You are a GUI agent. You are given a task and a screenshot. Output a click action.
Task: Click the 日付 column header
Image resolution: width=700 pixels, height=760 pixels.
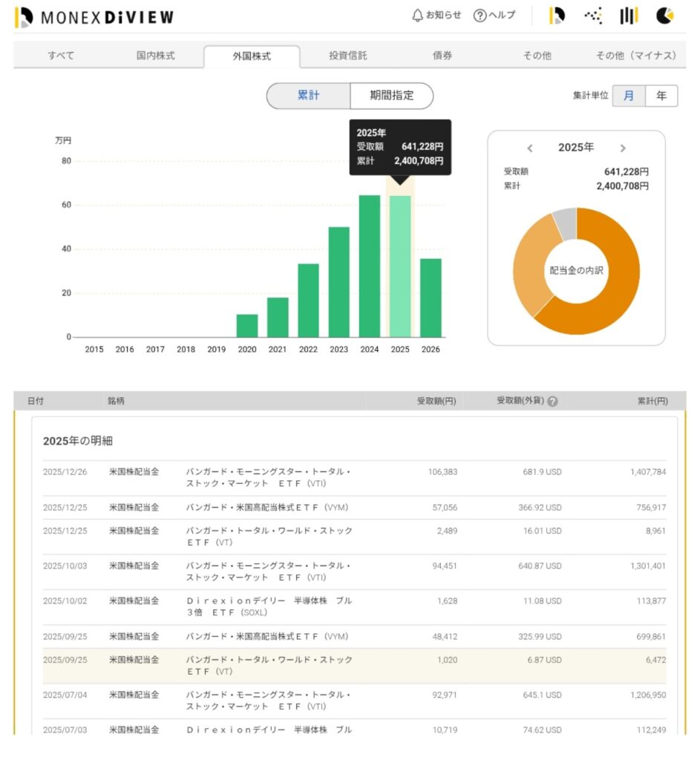(36, 401)
